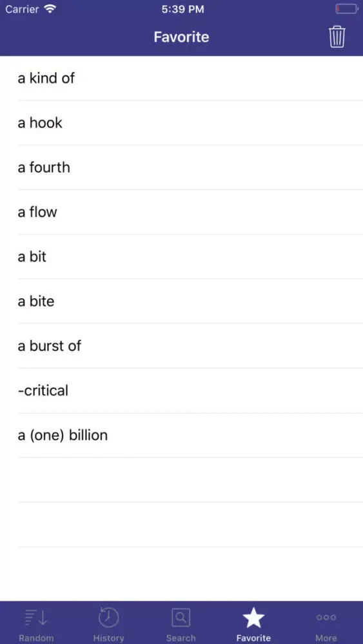Tap the battery indicator icon
The width and height of the screenshot is (363, 644).
[346, 9]
